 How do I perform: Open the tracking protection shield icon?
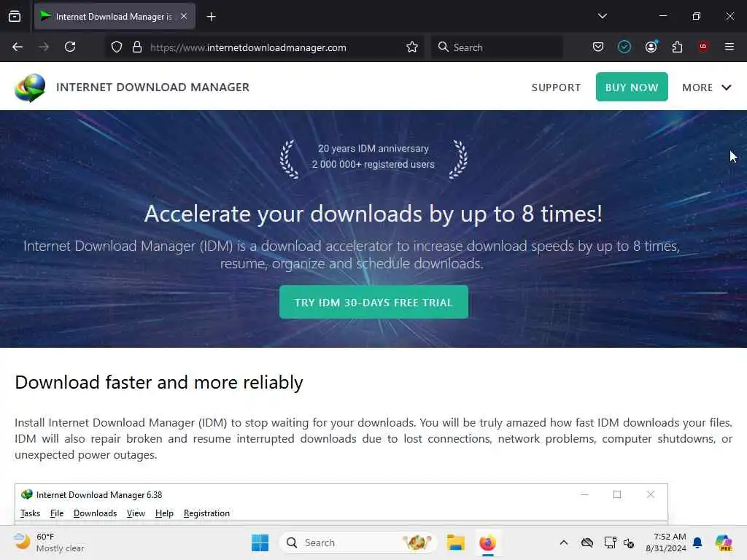coord(117,47)
